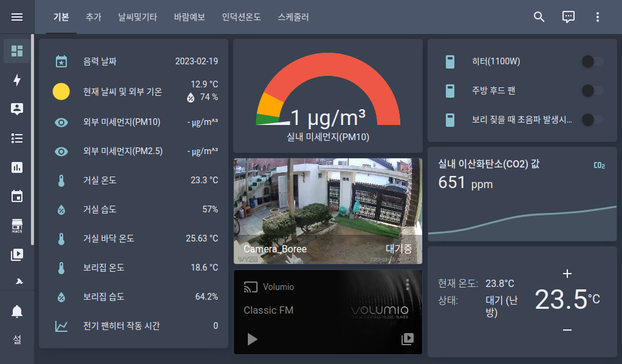
Task: Click the 보리집 온도 value 18.6 °C
Action: (x=204, y=268)
